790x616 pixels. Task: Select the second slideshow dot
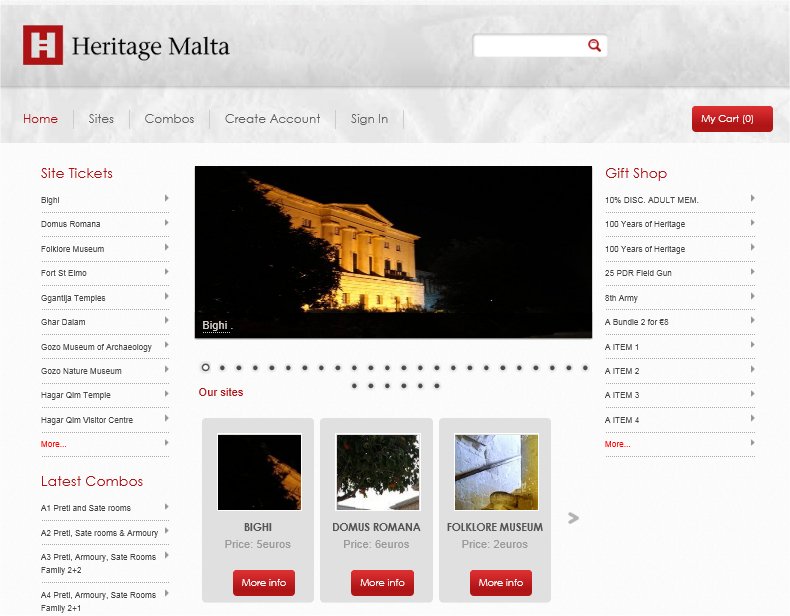(x=222, y=368)
